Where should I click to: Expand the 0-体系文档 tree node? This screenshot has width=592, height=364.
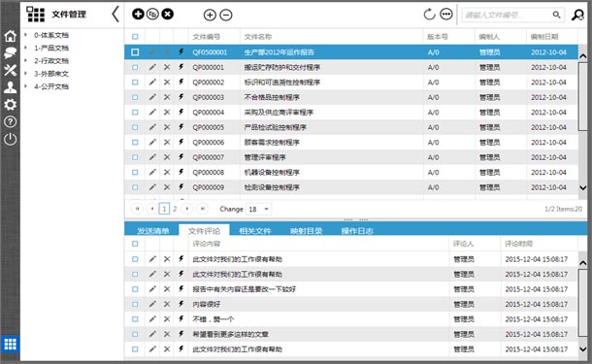pyautogui.click(x=25, y=35)
